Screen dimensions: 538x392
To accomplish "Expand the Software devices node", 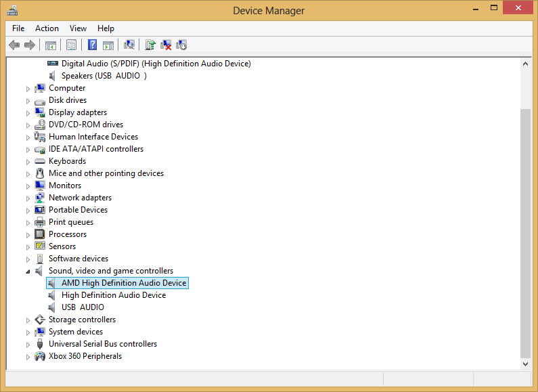I will 28,259.
